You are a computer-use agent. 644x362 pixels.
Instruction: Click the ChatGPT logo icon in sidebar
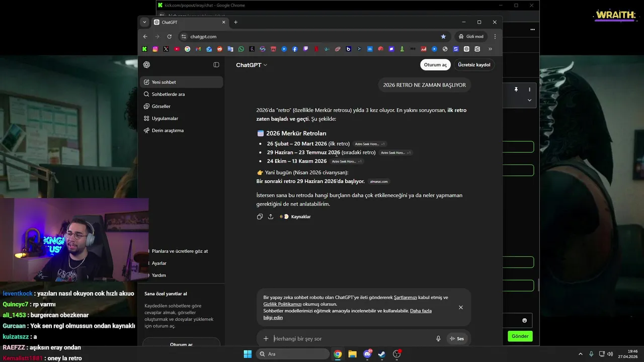pyautogui.click(x=146, y=64)
